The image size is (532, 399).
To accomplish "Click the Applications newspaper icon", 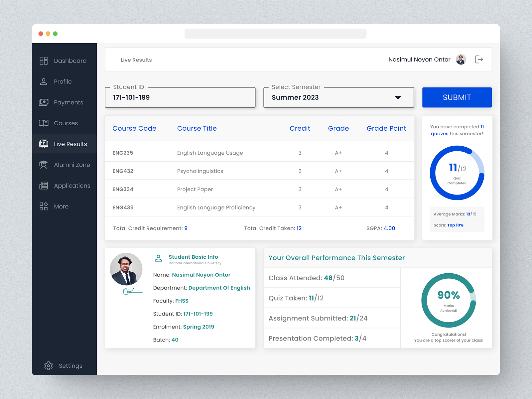I will tap(44, 186).
